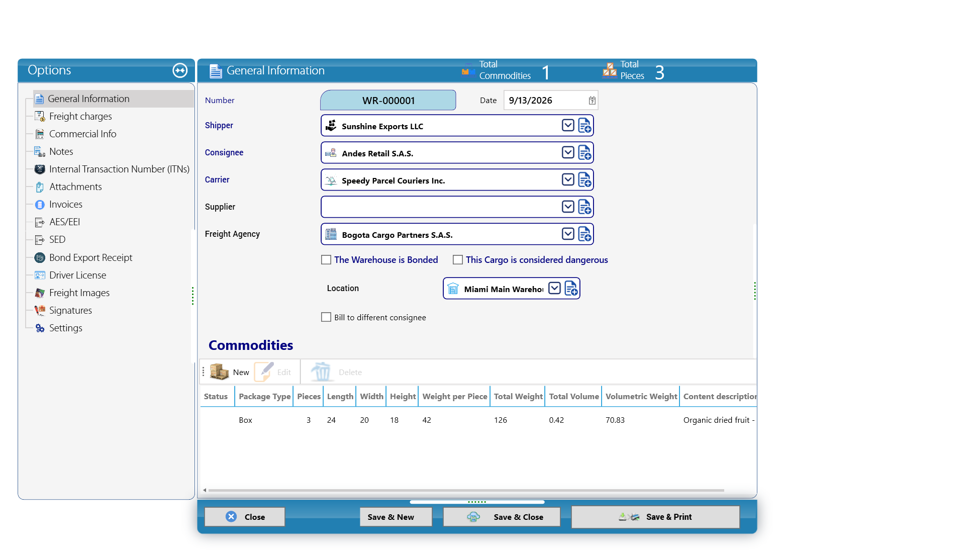Click the Edit commodity toolbar button
Viewport: 980px width, 553px height.
pyautogui.click(x=273, y=372)
